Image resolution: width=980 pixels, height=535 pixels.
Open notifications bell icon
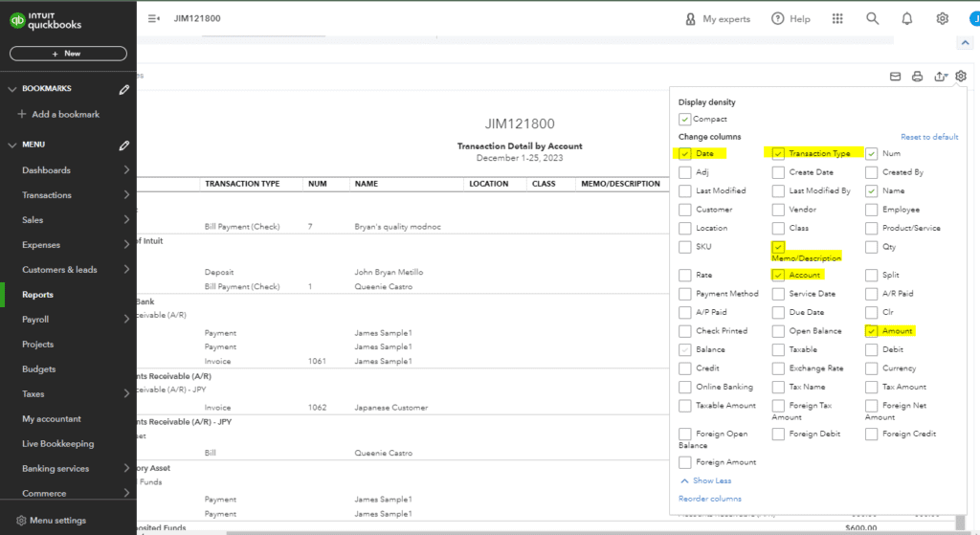click(x=907, y=19)
